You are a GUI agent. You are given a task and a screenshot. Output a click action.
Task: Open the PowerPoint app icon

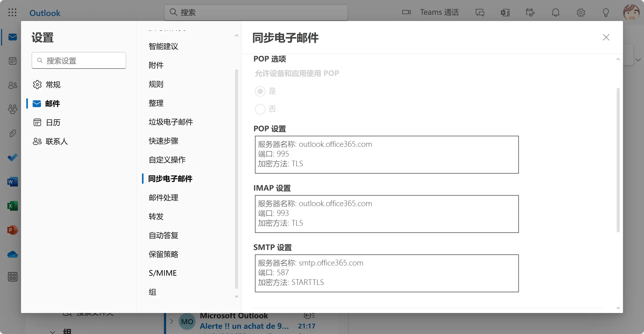pos(12,230)
